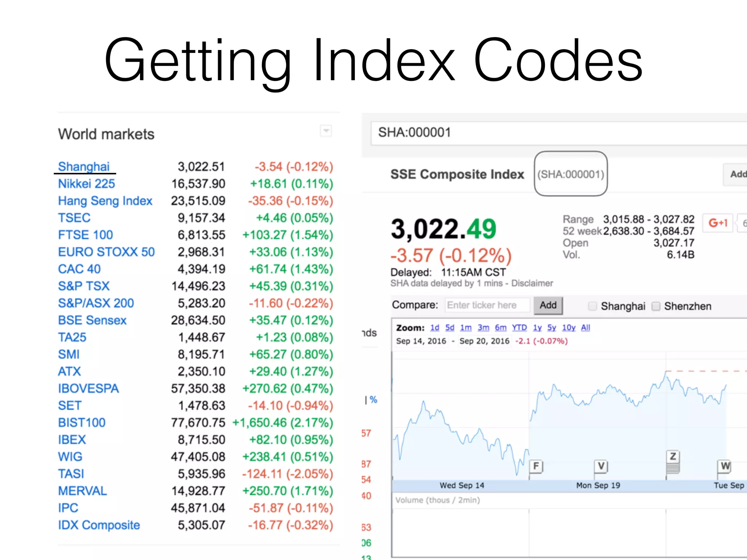
Task: Set chart zoom to 1d
Action: pyautogui.click(x=434, y=328)
